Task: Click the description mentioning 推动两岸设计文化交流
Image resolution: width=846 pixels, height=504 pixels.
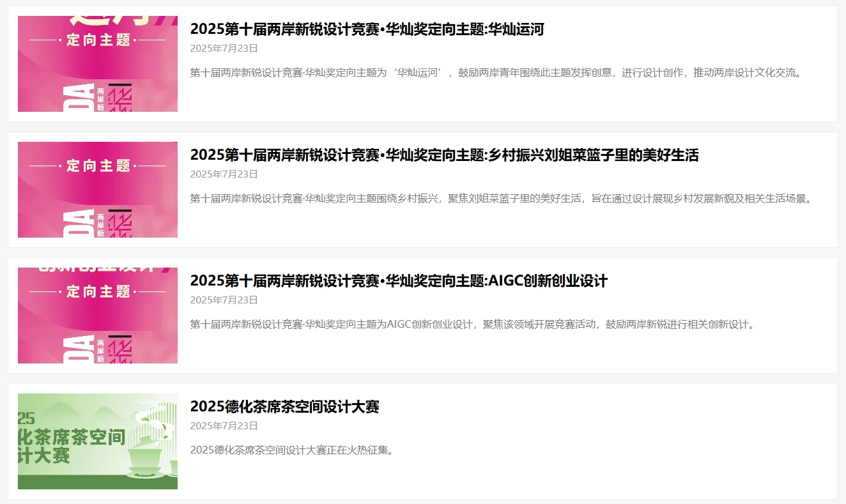Action: 496,73
